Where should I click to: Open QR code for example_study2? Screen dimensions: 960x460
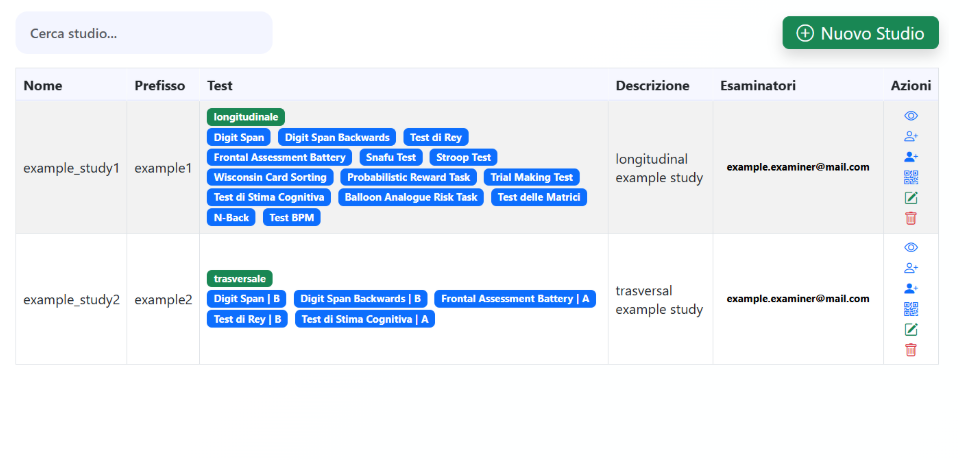click(x=911, y=309)
